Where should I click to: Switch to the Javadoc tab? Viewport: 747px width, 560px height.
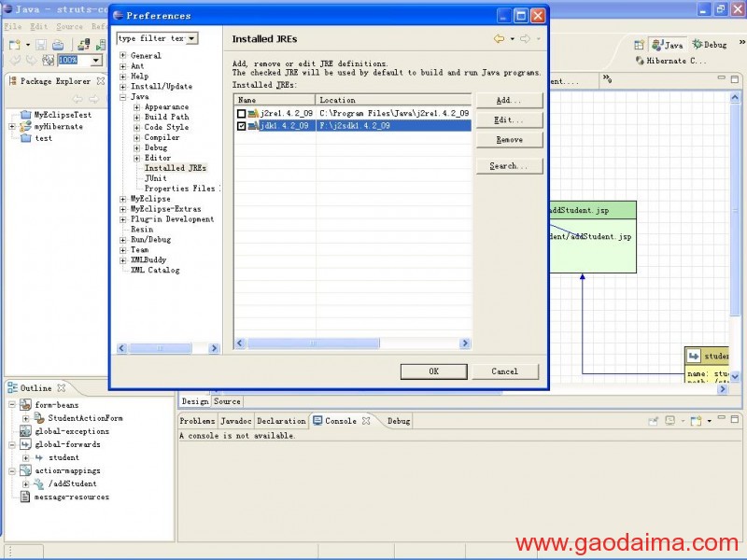[236, 421]
